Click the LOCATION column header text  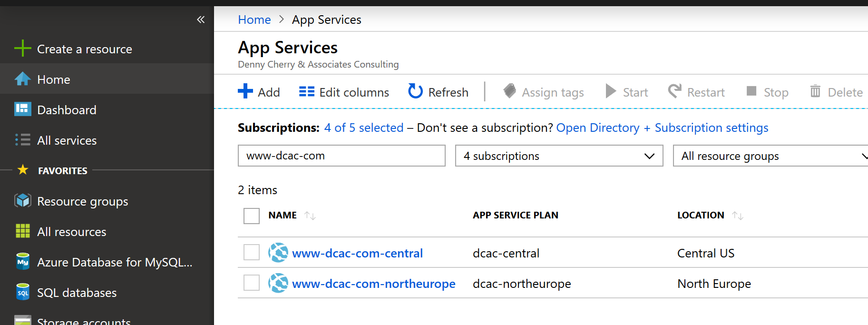pyautogui.click(x=701, y=215)
